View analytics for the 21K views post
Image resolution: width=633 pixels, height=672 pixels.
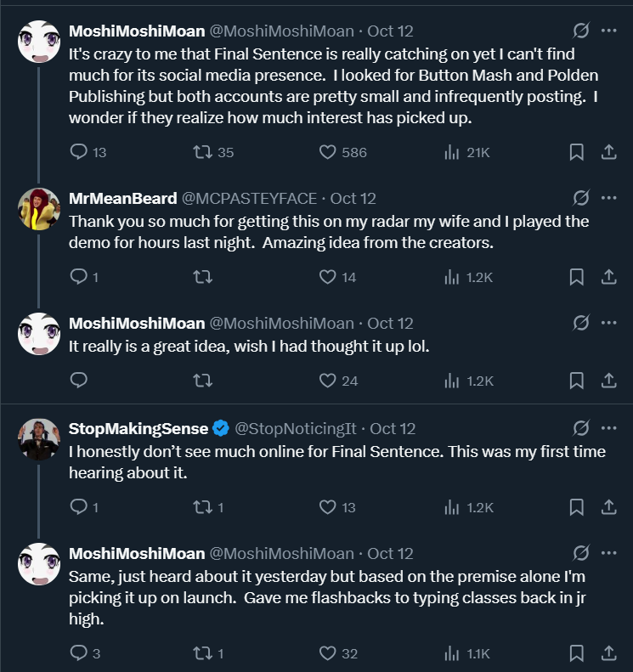click(x=452, y=153)
